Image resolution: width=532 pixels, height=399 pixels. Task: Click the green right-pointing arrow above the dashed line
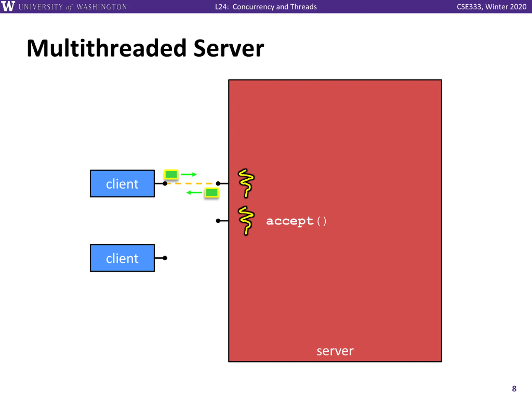(x=188, y=174)
